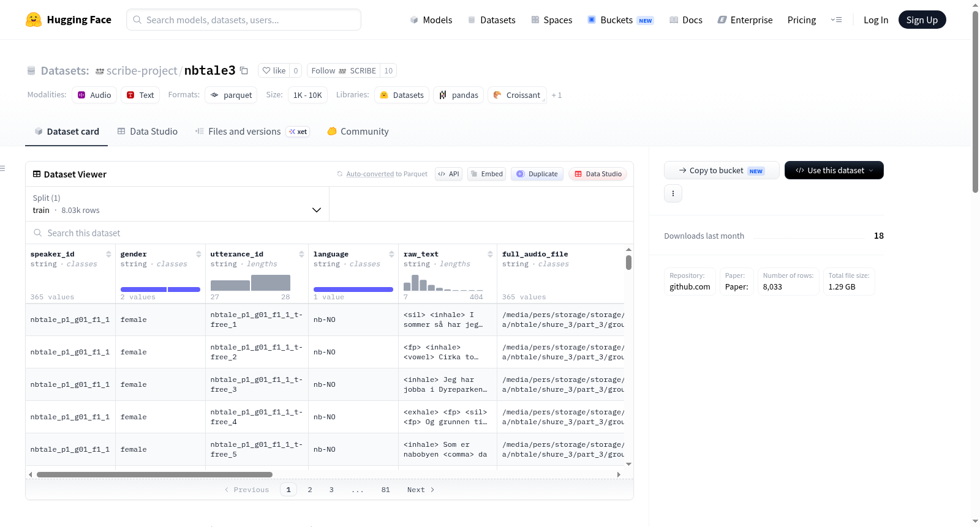Go to the Community tab

[x=358, y=132]
